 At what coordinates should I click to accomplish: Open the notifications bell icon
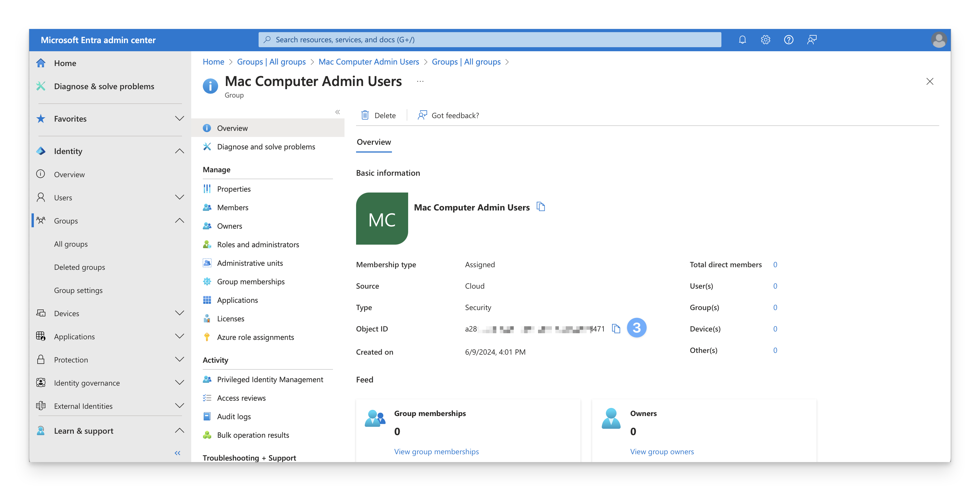coord(742,40)
